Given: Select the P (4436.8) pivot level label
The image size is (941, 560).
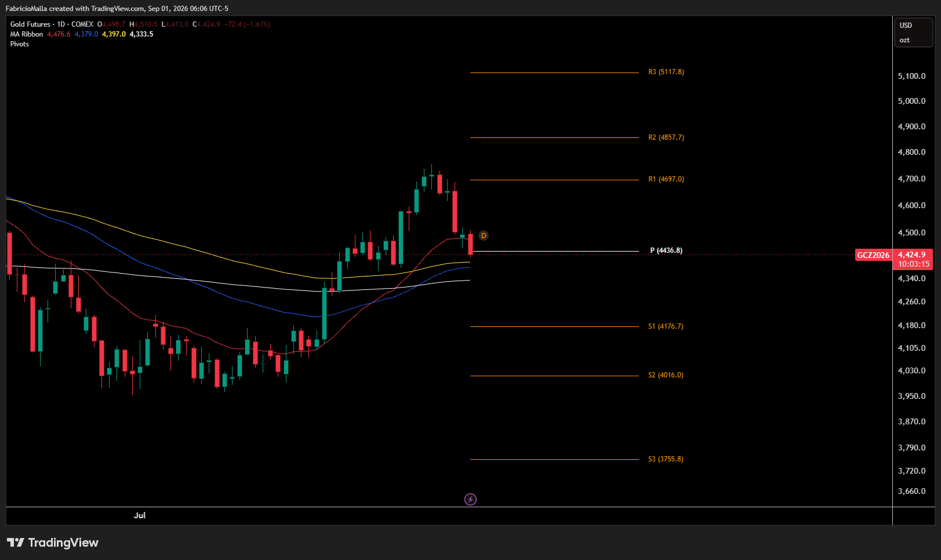Looking at the screenshot, I should tap(666, 250).
